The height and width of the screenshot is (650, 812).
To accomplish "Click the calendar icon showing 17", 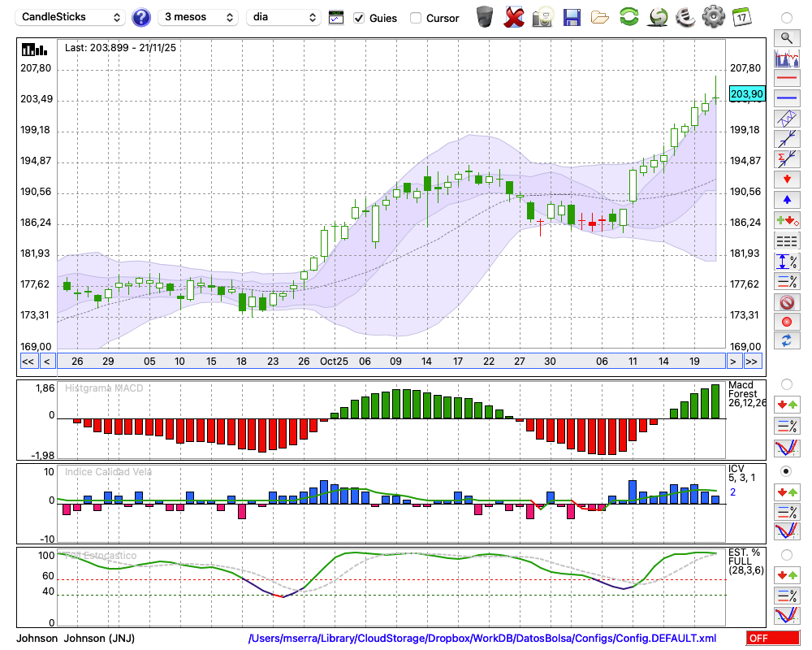I will [741, 17].
